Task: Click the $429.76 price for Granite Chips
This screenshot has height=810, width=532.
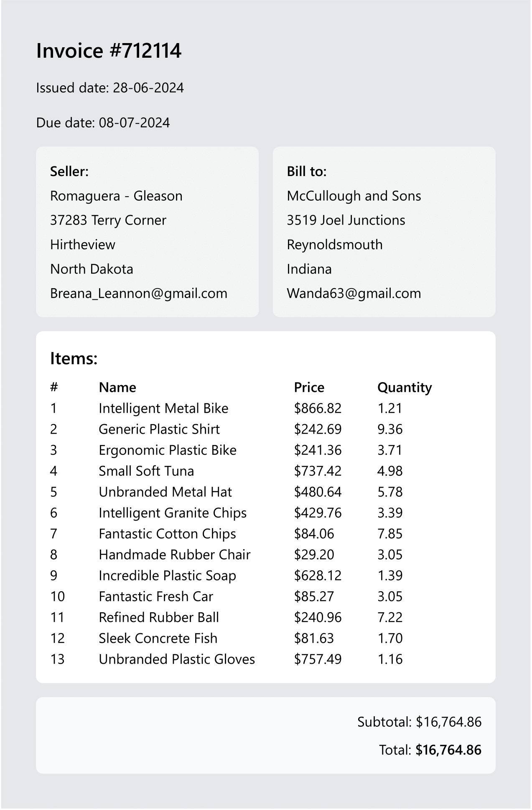Action: click(x=318, y=513)
